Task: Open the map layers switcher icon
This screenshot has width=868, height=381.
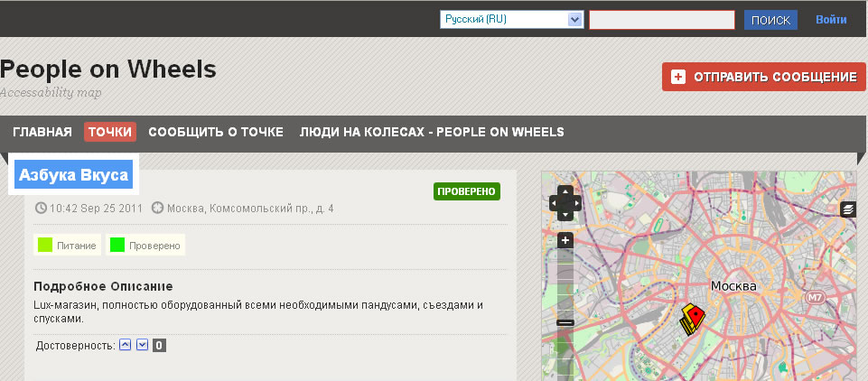Action: [848, 209]
